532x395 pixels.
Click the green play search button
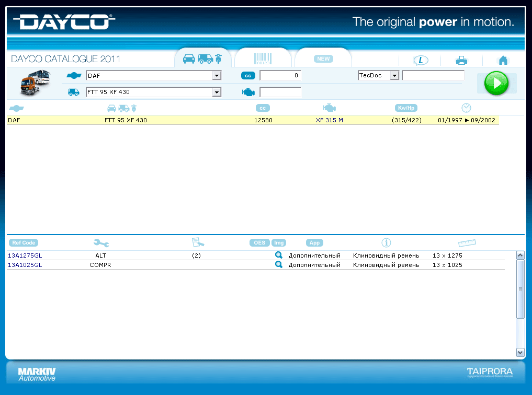pyautogui.click(x=496, y=83)
